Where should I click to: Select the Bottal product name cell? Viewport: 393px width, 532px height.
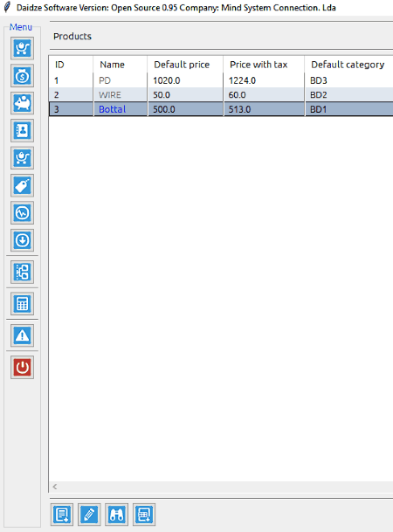coord(121,109)
